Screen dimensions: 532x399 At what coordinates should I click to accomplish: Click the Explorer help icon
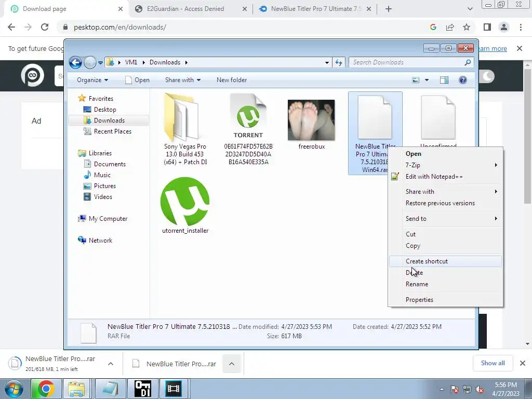463,80
